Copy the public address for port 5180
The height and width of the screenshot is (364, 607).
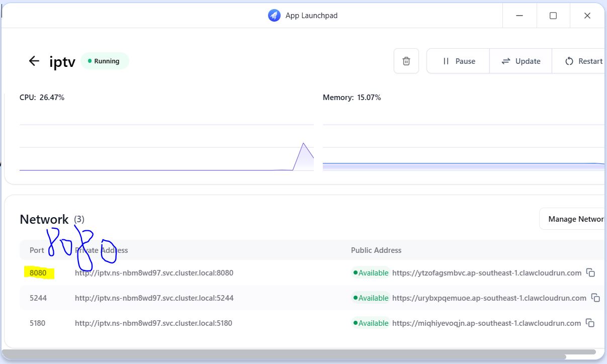coord(591,323)
